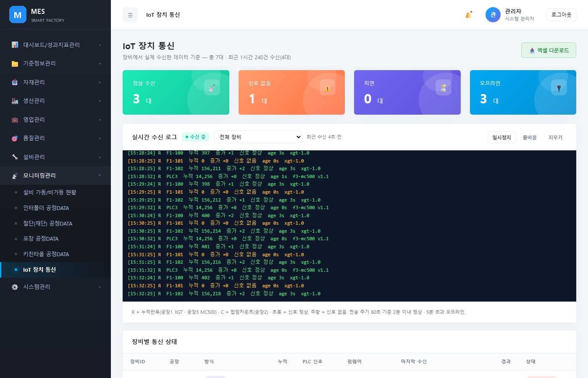The image size is (588, 378).
Task: Pause the live log with 일시정지
Action: (501, 137)
